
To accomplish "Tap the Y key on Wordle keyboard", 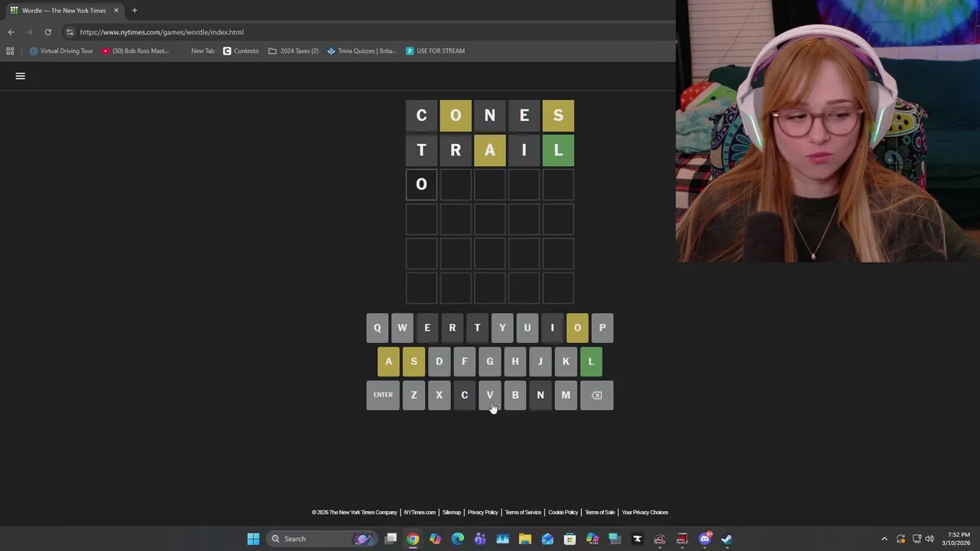I will tap(502, 328).
